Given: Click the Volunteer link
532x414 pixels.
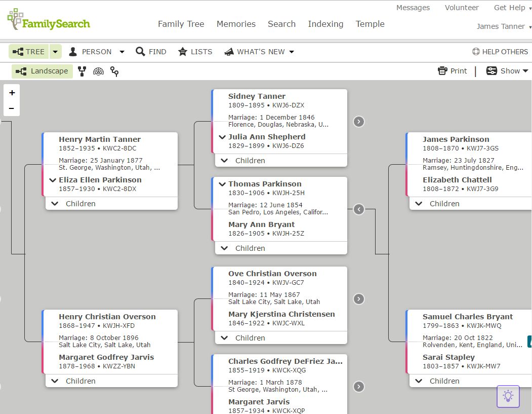Looking at the screenshot, I should click(x=461, y=8).
